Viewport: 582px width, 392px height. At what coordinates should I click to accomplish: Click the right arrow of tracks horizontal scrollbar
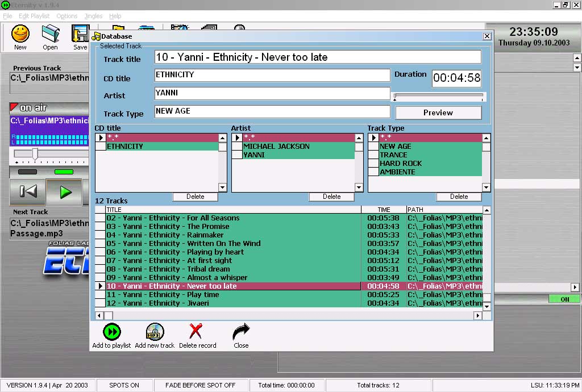pos(477,316)
